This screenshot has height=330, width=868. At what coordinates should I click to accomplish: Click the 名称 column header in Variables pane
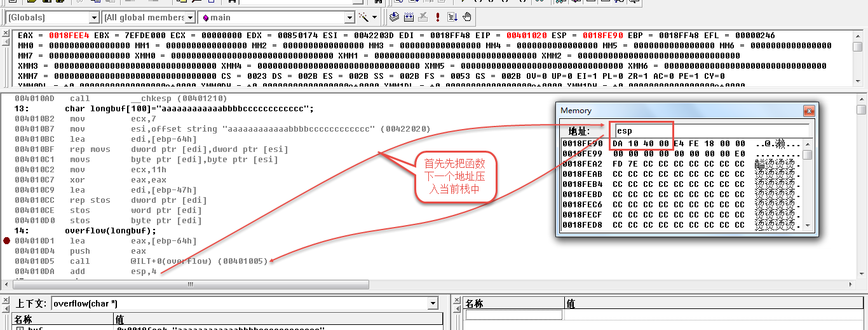point(62,319)
